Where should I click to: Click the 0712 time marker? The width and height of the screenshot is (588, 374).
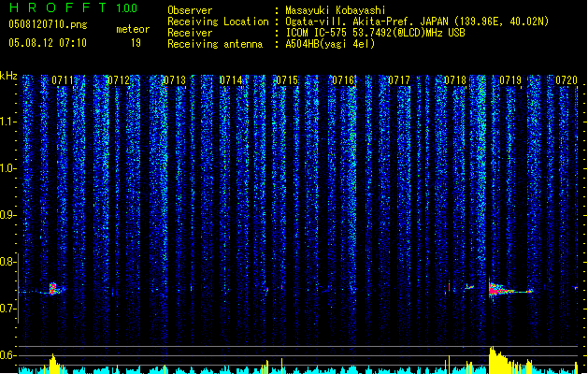click(119, 80)
